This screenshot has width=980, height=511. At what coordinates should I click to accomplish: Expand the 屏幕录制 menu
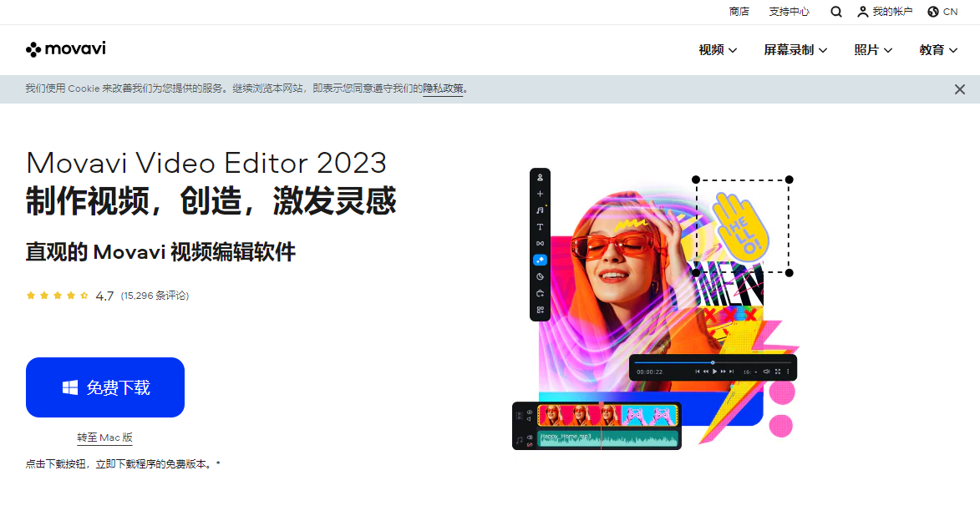pyautogui.click(x=795, y=50)
